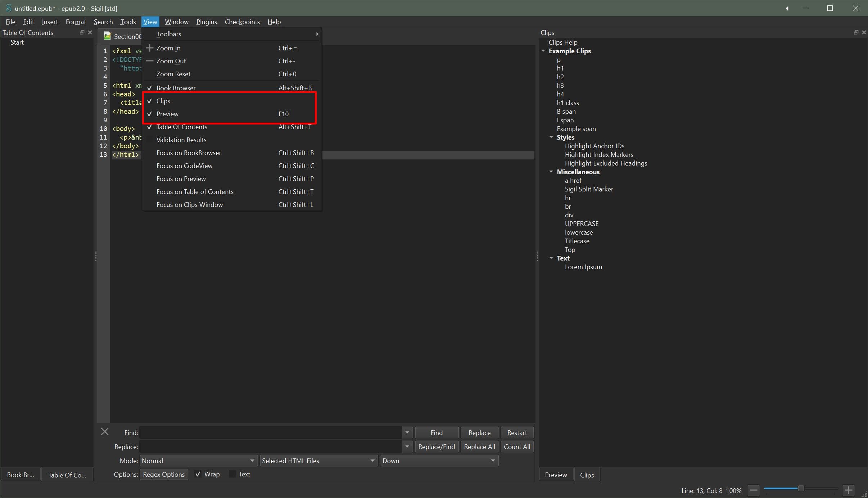The width and height of the screenshot is (868, 498).
Task: Enable the Text checkbox in search options
Action: point(232,474)
